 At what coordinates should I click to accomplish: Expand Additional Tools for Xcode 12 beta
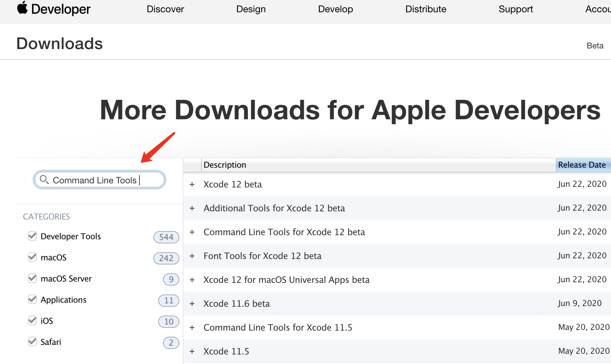pos(192,208)
